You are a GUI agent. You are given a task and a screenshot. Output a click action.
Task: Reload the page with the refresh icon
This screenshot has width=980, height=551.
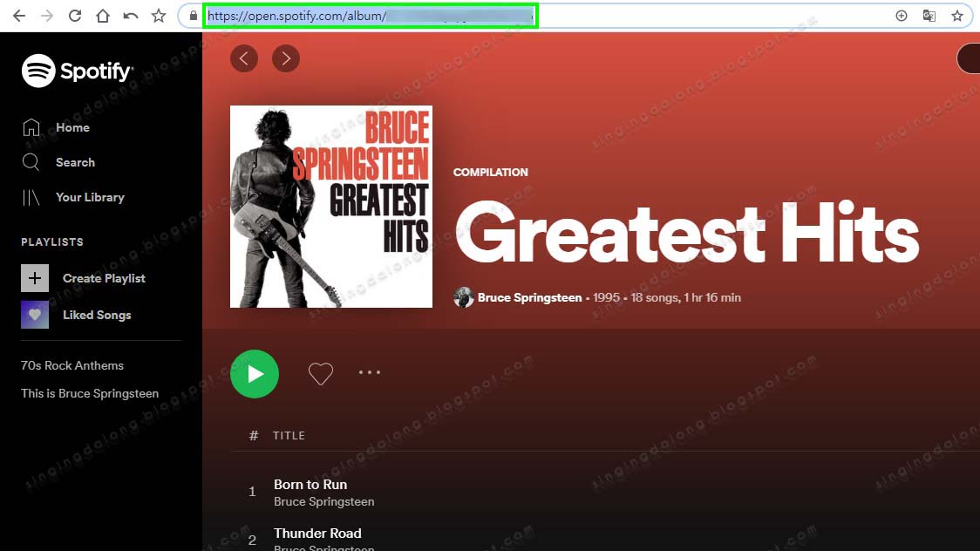75,16
